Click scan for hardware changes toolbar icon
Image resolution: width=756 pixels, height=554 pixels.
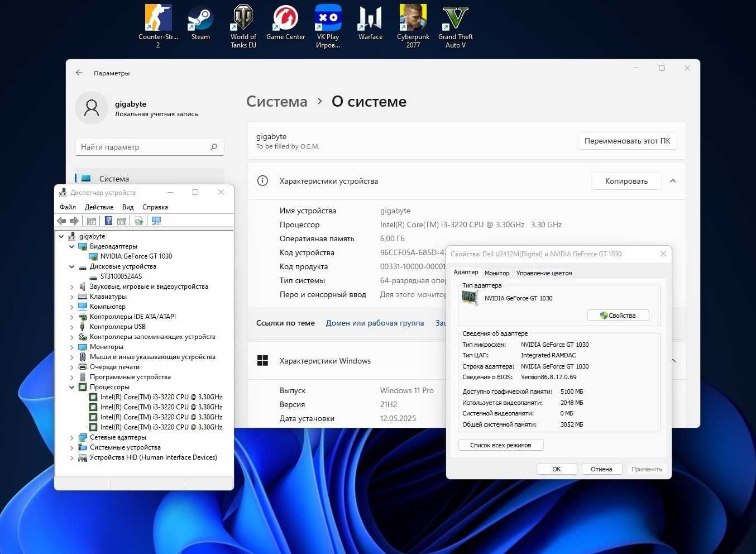coord(156,221)
